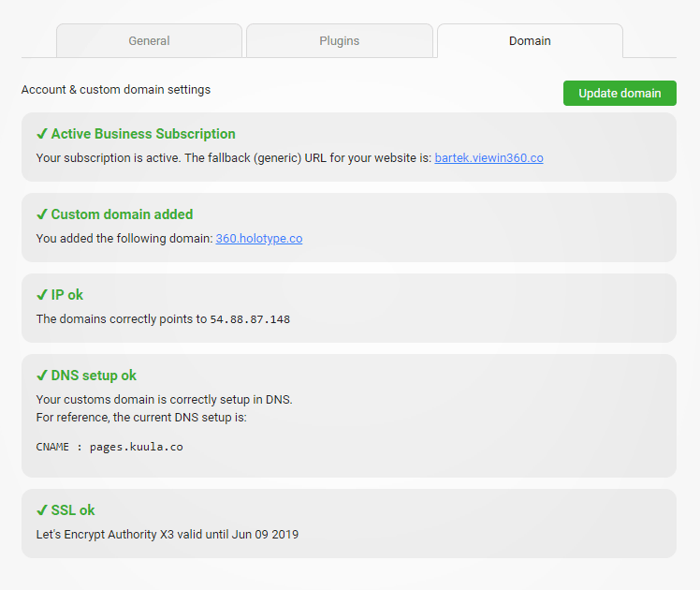Screen dimensions: 700x590
Task: Click the IP ok heading text
Action: [67, 295]
